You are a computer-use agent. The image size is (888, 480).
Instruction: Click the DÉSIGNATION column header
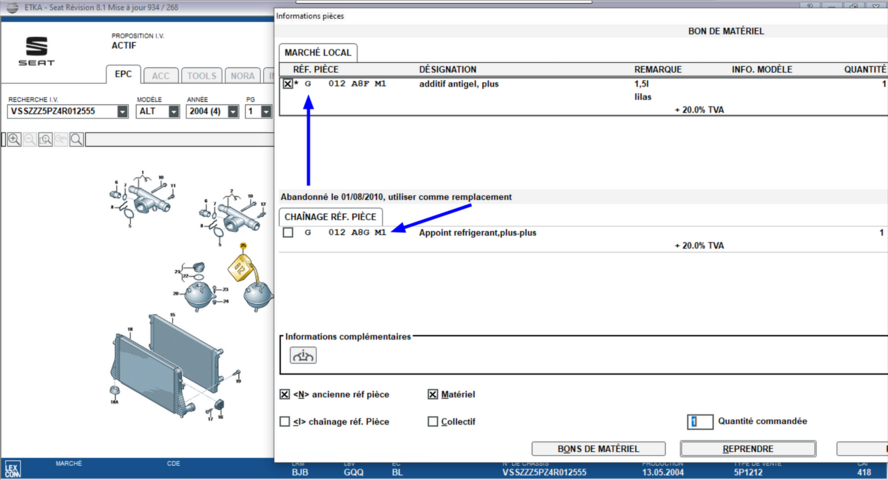tap(447, 70)
